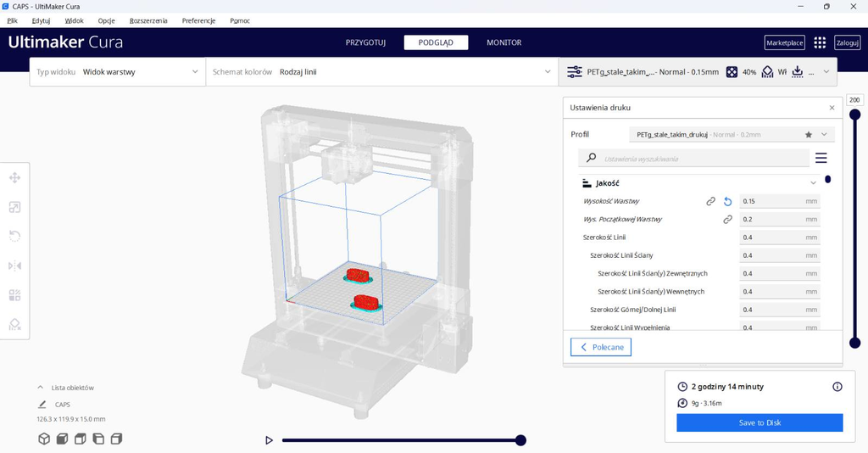The width and height of the screenshot is (868, 453).
Task: Open the Pomoc menu
Action: tap(240, 20)
